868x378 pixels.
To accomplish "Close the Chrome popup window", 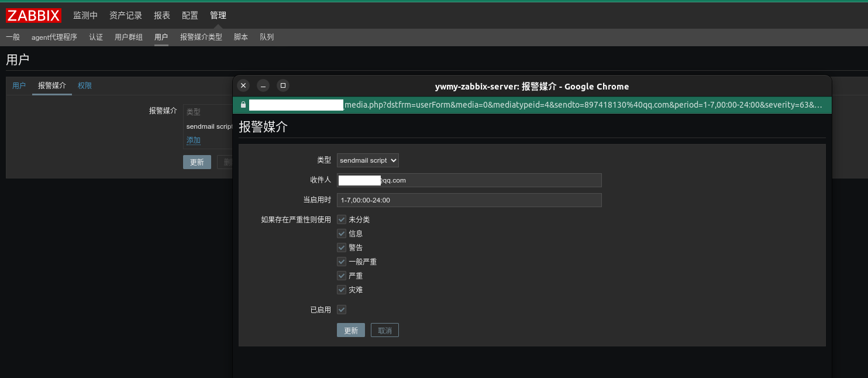I will click(x=243, y=85).
